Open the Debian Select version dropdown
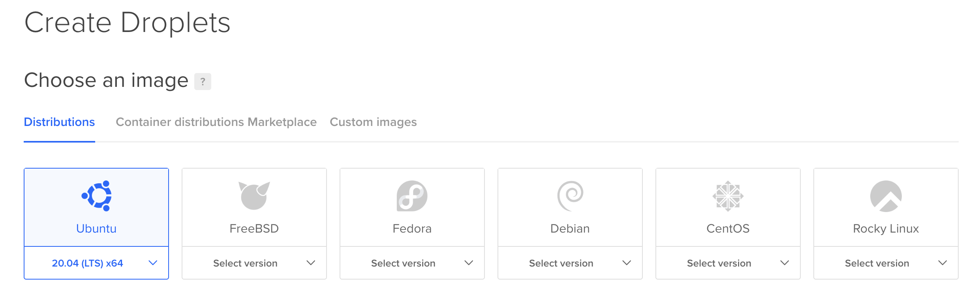980x308 pixels. pos(570,263)
